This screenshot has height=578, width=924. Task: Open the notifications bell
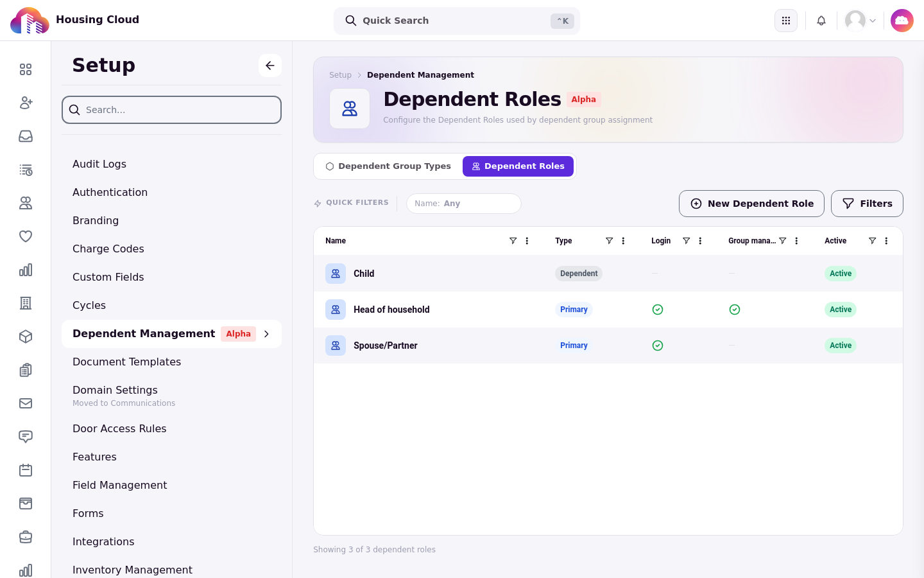821,21
